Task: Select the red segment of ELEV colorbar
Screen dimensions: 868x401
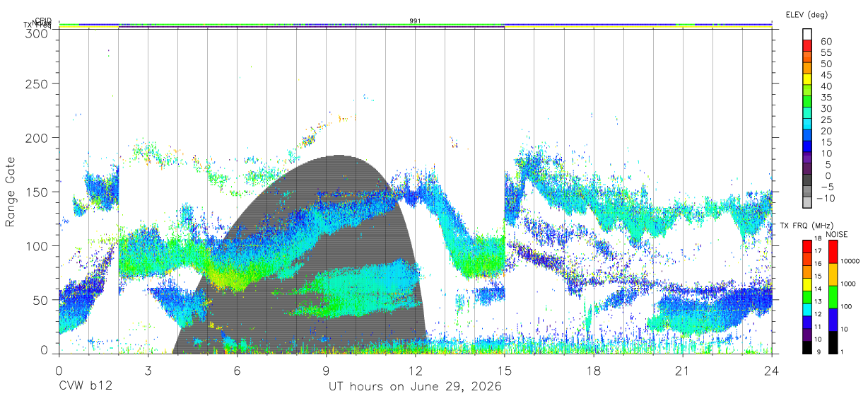Action: point(808,45)
